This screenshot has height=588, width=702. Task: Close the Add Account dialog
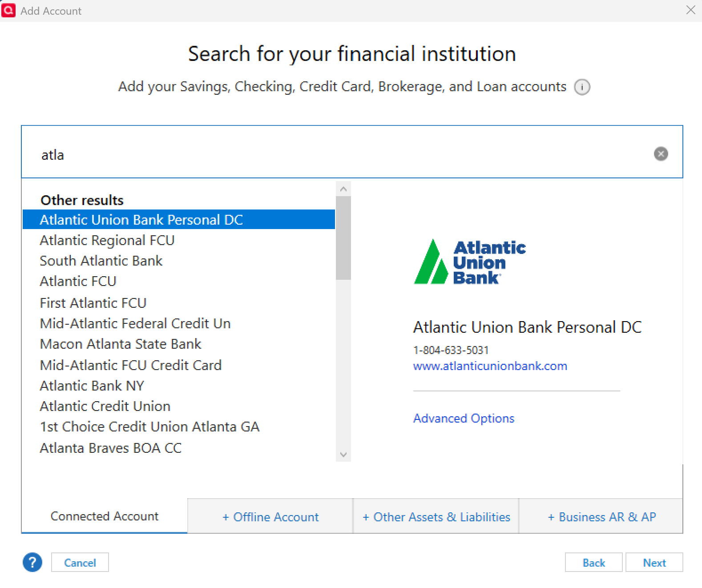690,10
